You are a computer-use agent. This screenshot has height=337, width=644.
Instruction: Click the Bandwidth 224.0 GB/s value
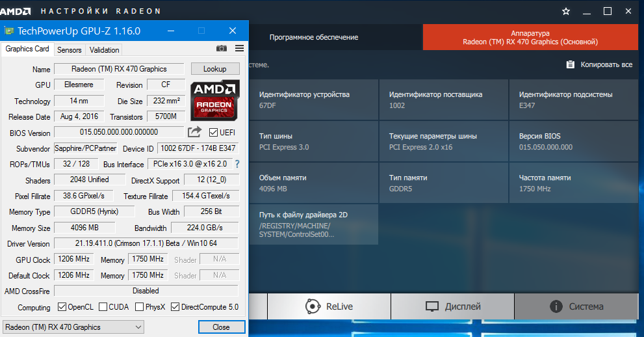pyautogui.click(x=205, y=227)
